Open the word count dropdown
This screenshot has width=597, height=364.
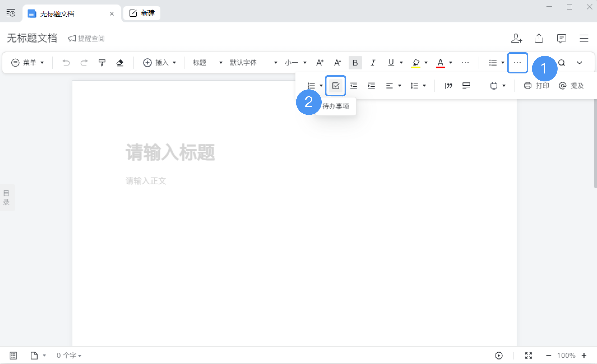(x=69, y=355)
